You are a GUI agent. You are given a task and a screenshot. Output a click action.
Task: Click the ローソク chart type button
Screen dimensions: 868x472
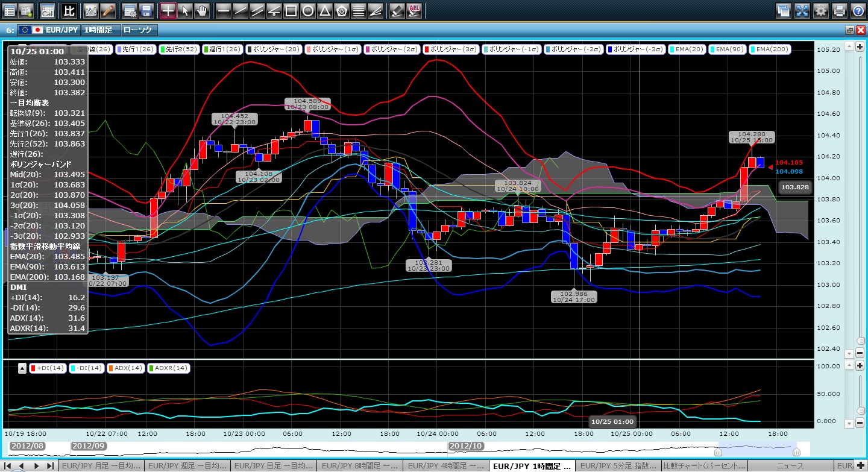pos(139,30)
